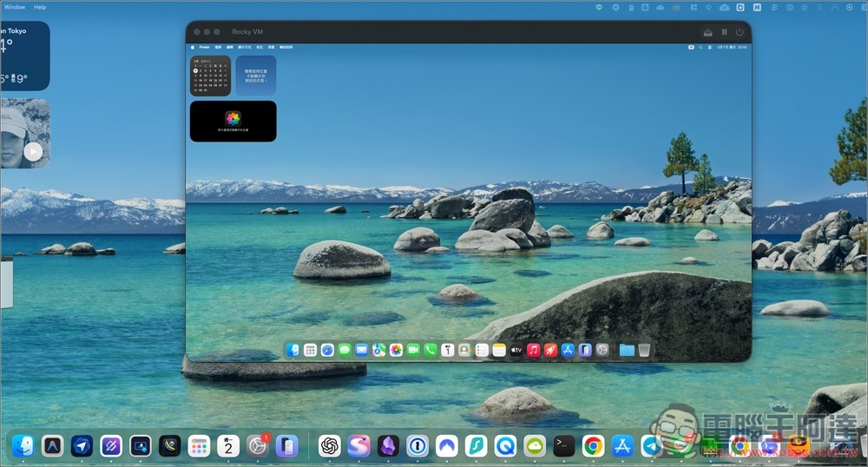Image resolution: width=868 pixels, height=467 pixels.
Task: Launch Google Chrome from the host dock
Action: coord(593,446)
